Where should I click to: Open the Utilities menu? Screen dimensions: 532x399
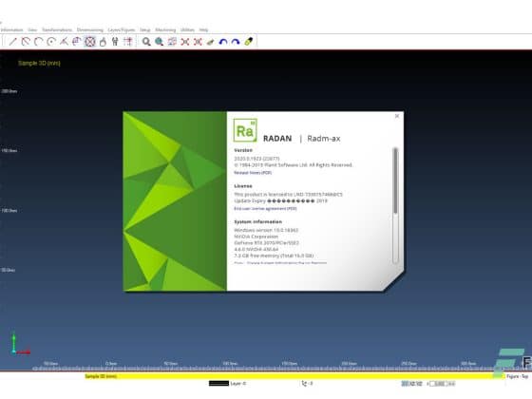click(x=187, y=29)
